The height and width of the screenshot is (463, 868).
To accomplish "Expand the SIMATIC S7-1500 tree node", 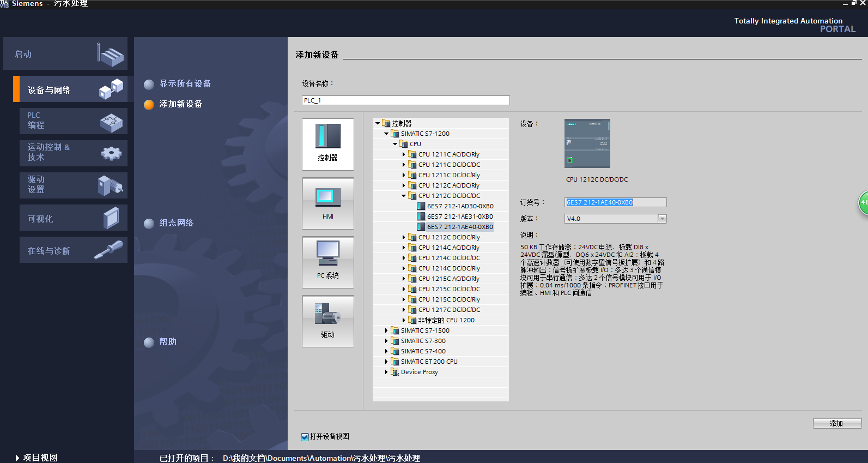I will coord(386,330).
